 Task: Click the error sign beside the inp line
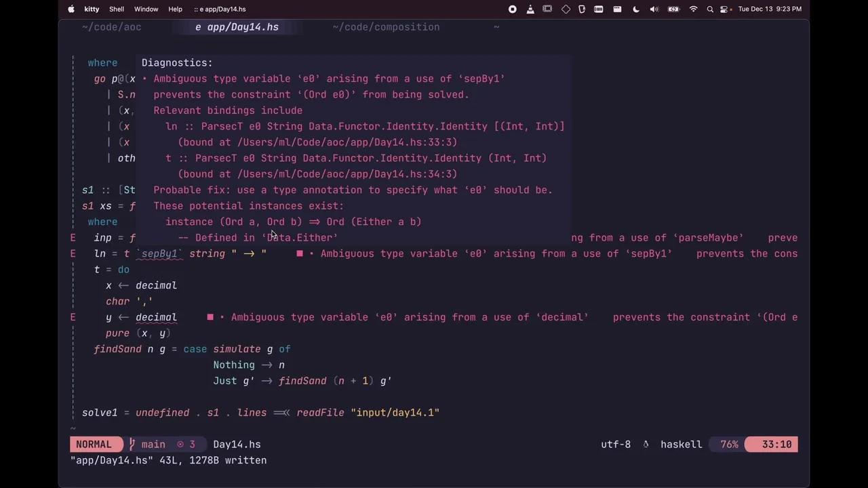point(73,238)
